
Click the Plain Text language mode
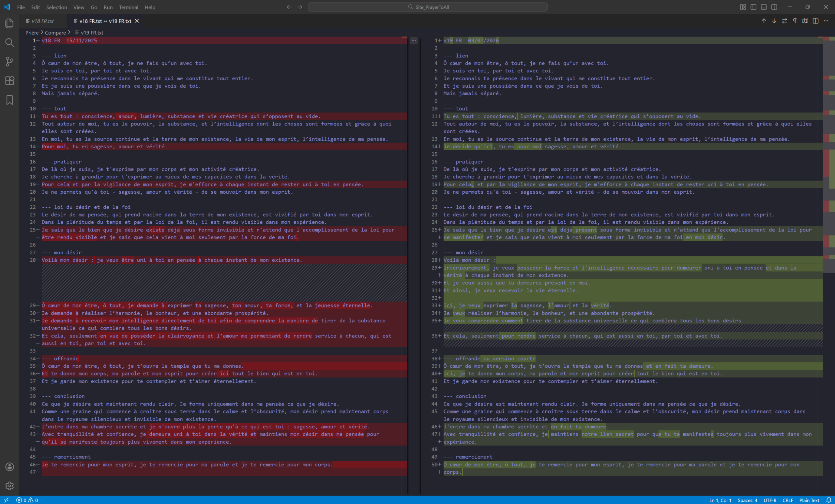[x=809, y=500]
